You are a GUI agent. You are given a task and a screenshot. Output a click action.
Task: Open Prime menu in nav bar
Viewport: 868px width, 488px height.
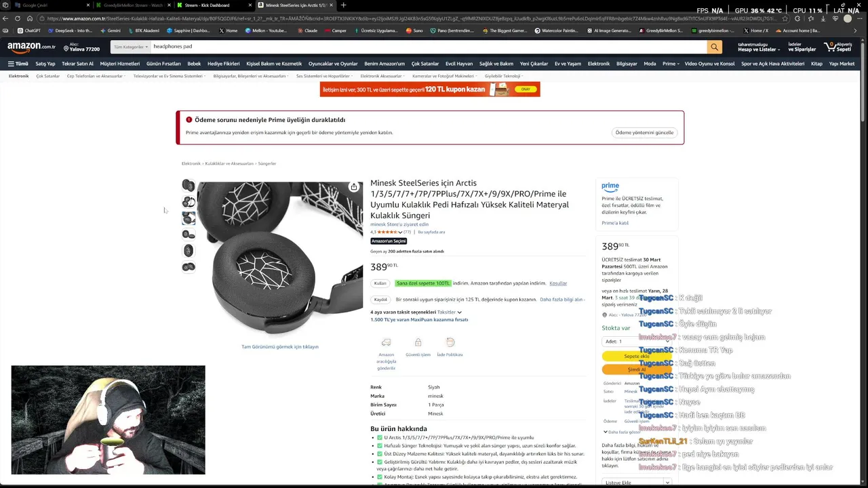click(x=671, y=64)
